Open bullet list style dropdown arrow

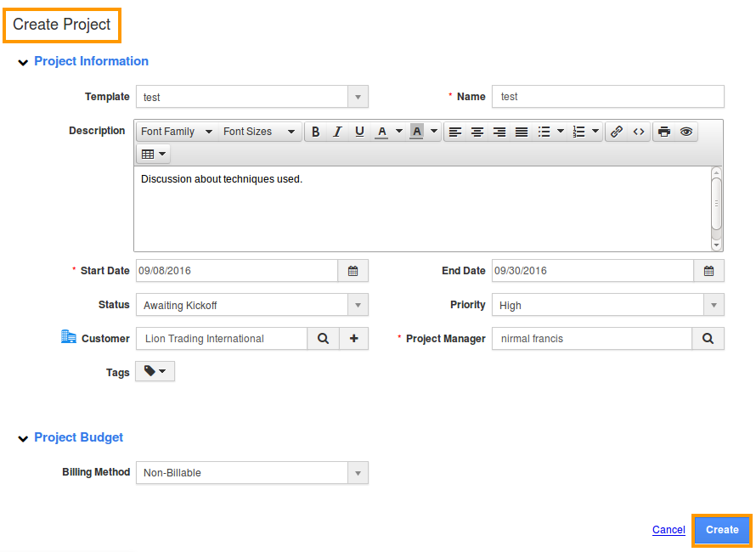pyautogui.click(x=561, y=131)
